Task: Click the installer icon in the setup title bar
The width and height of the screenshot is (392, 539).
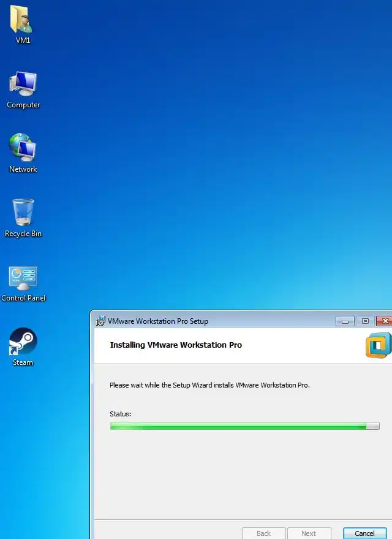Action: 100,321
